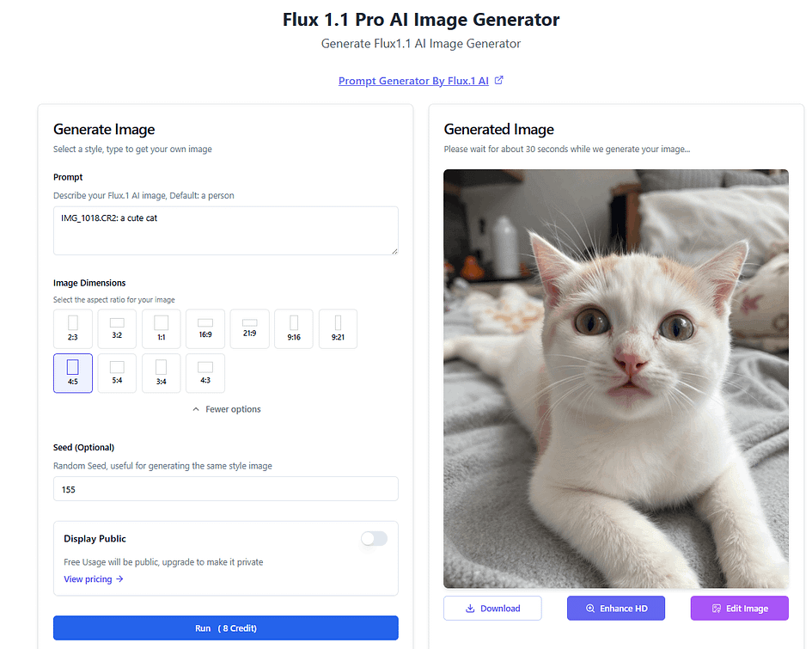Click the selected 4:5 ratio tile
The width and height of the screenshot is (812, 649).
[73, 373]
